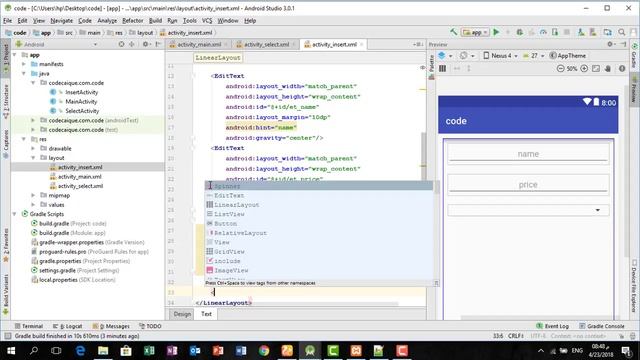This screenshot has height=360, width=640.
Task: Switch to the Design tab
Action: click(182, 314)
